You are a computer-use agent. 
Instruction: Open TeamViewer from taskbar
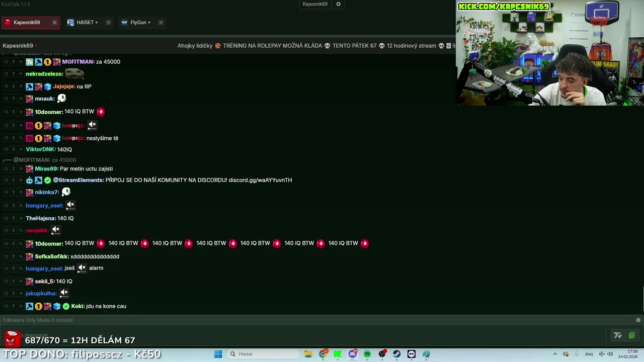point(412,354)
